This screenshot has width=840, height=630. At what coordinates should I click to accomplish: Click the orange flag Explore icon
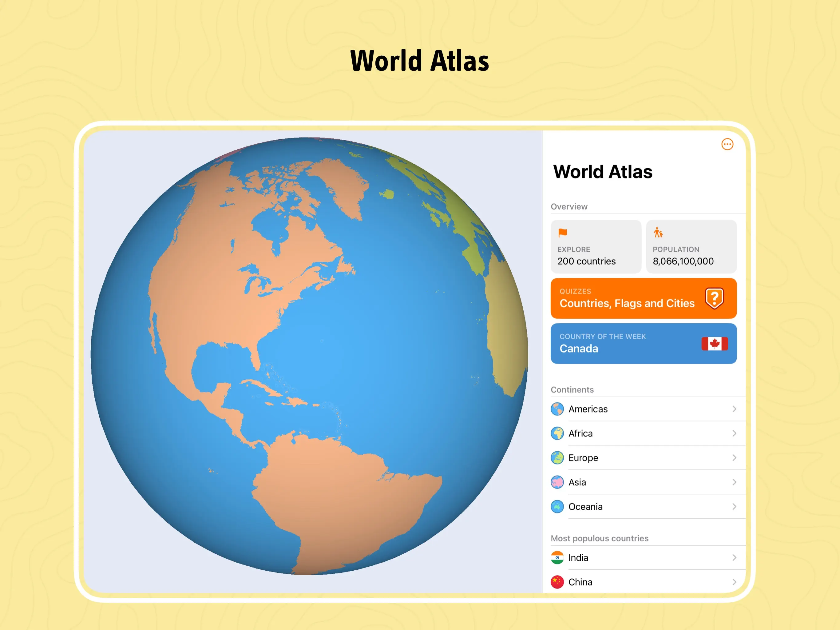click(562, 233)
